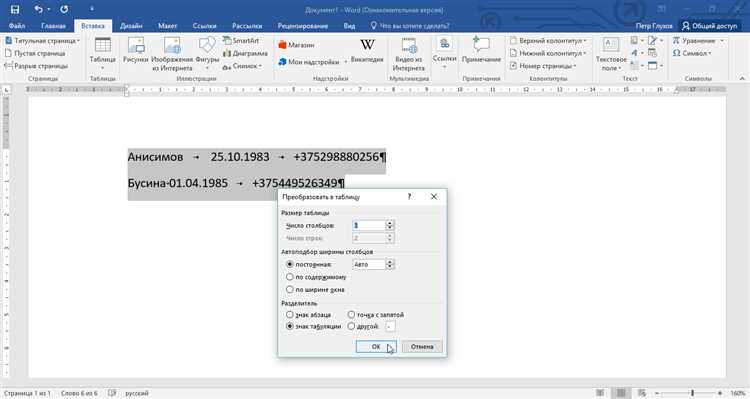Collapse the ribbon with the arrow
This screenshot has width=750, height=399.
tap(742, 78)
